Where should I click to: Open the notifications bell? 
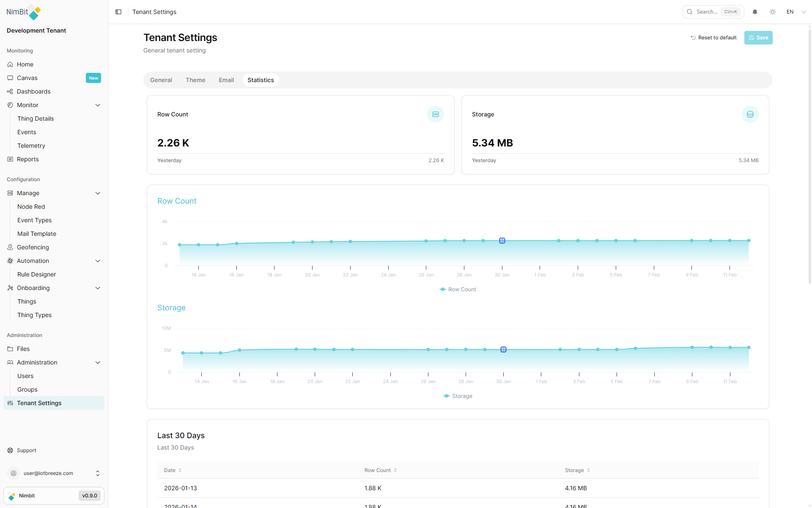coord(755,12)
